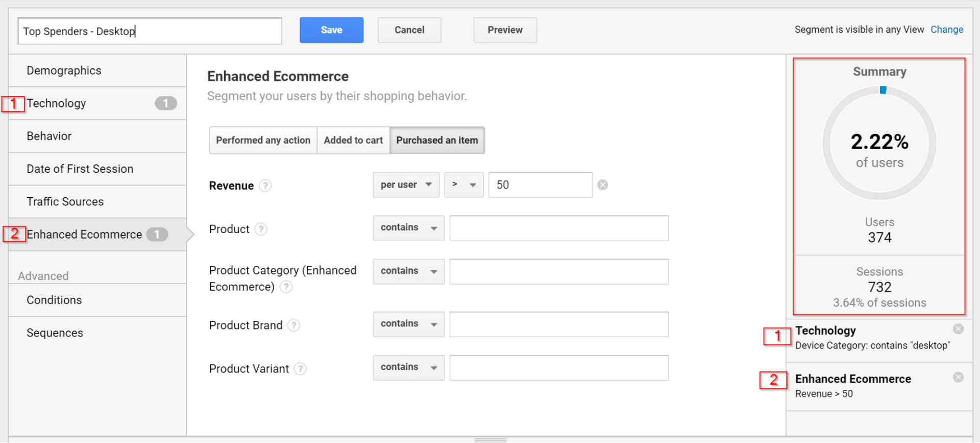Save the segment

(x=331, y=30)
